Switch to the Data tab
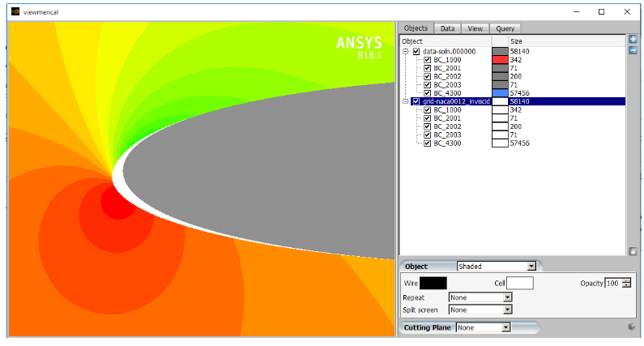 point(447,28)
